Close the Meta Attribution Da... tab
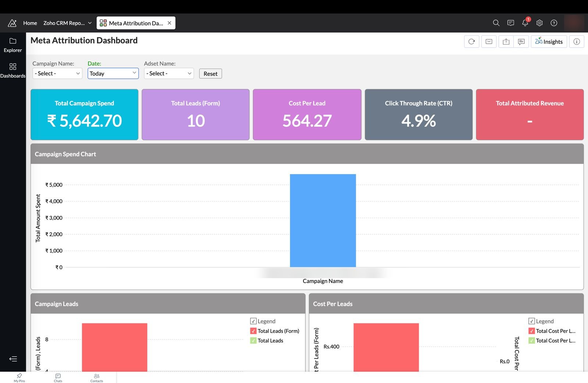 coord(169,23)
